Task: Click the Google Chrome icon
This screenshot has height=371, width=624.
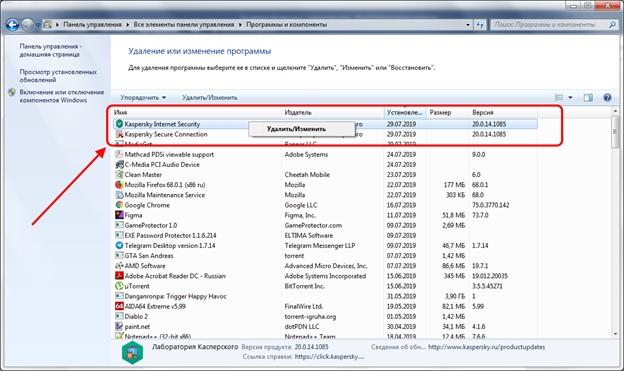Action: point(119,205)
